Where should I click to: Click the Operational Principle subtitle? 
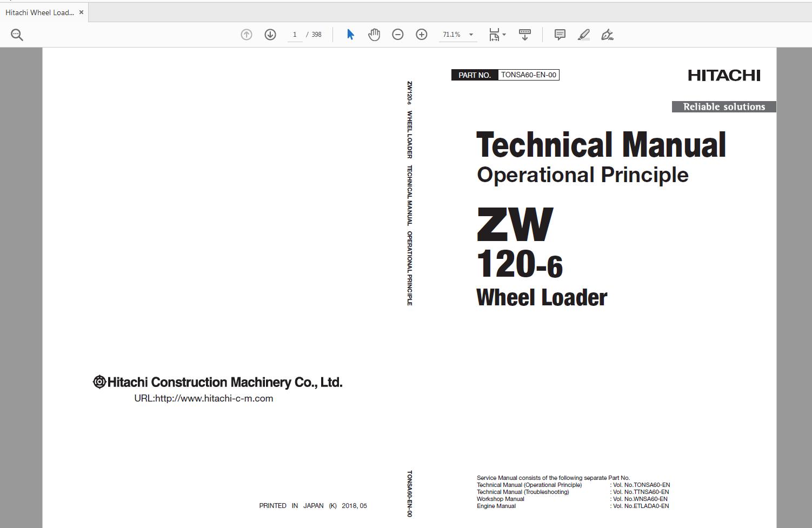point(583,175)
